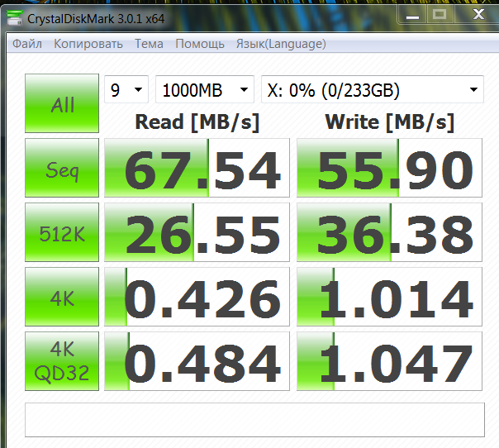
Task: Close the CrystalDiskMark window
Action: point(478,15)
